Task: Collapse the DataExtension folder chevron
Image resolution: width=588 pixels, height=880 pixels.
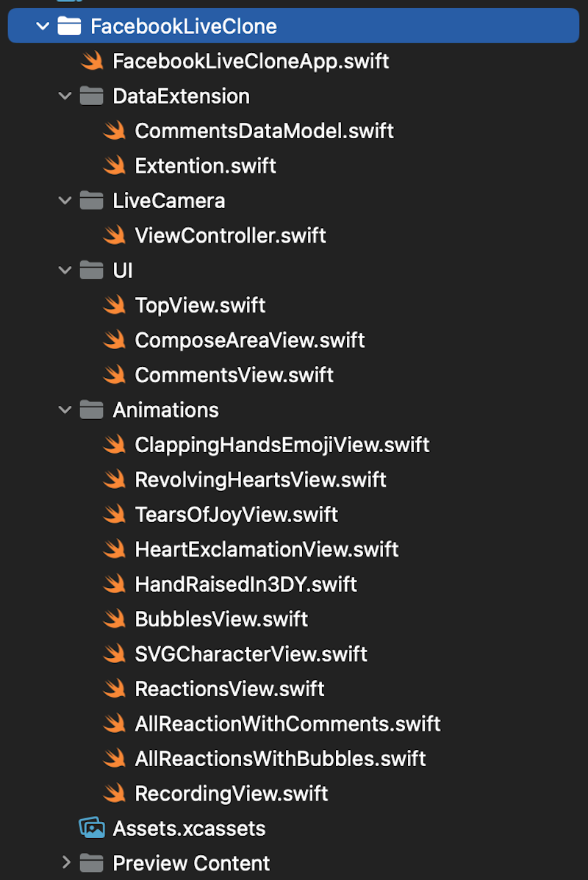Action: pos(65,96)
